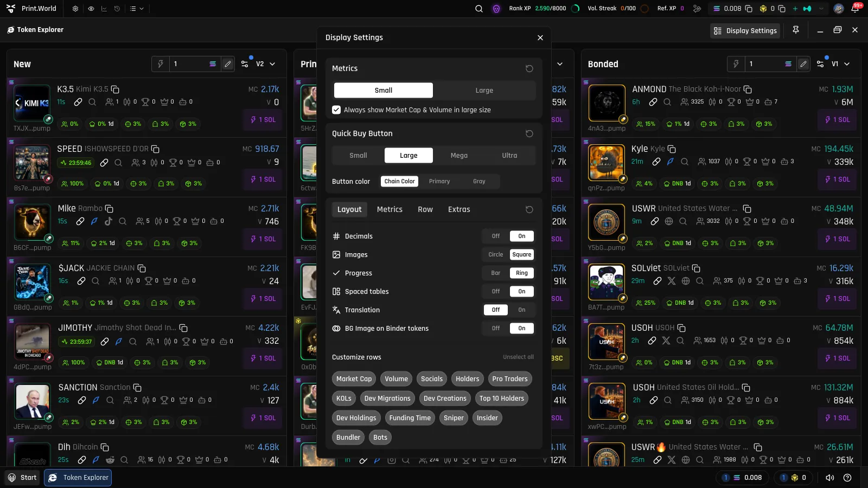
Task: Open the user avatar profile
Action: tap(839, 9)
